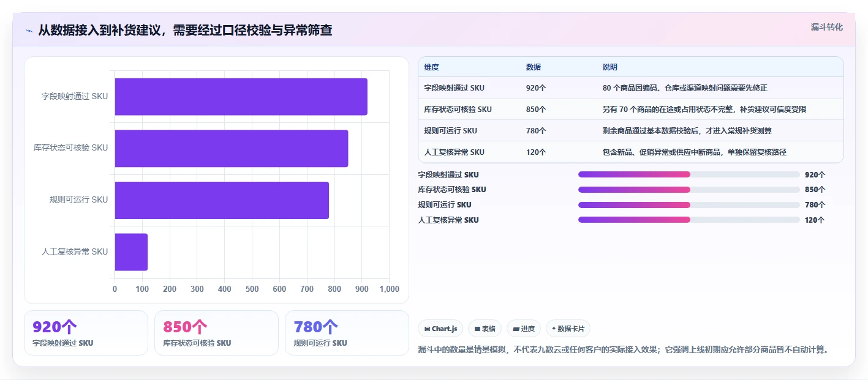Click the 920个 data card

coord(86,333)
